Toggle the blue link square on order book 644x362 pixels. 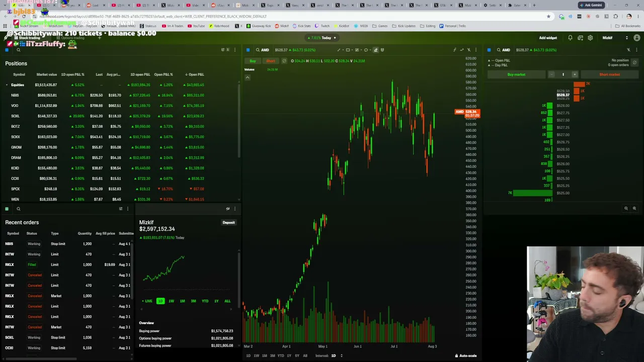489,50
